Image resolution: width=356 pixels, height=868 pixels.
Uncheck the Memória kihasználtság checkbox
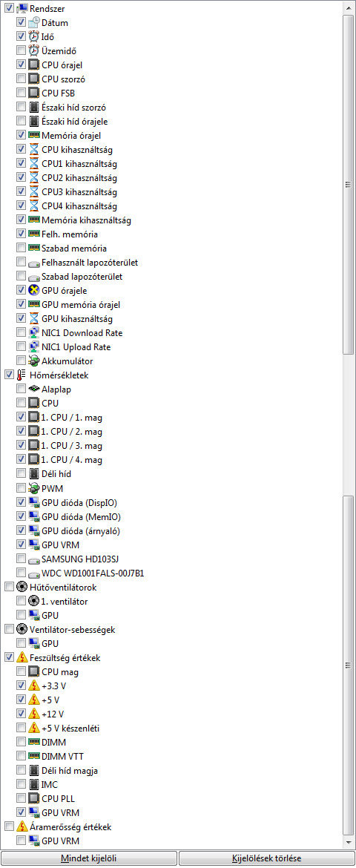click(x=21, y=220)
